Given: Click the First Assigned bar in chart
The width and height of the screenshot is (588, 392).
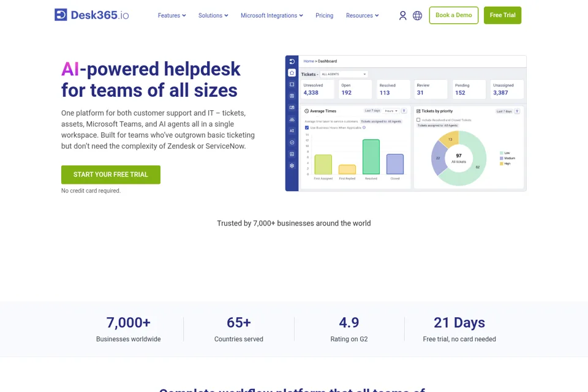Looking at the screenshot, I should click(323, 164).
